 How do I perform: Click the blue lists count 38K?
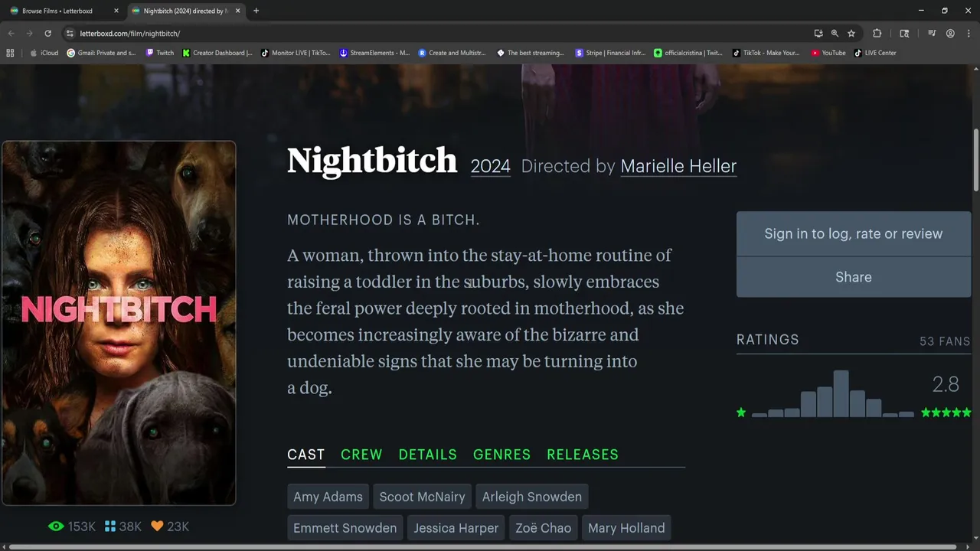pyautogui.click(x=122, y=527)
